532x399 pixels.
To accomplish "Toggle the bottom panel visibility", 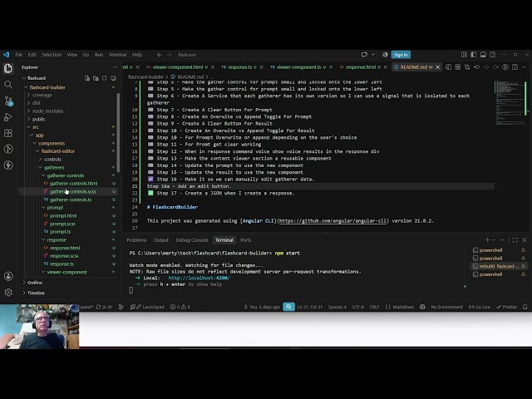I will [483, 55].
